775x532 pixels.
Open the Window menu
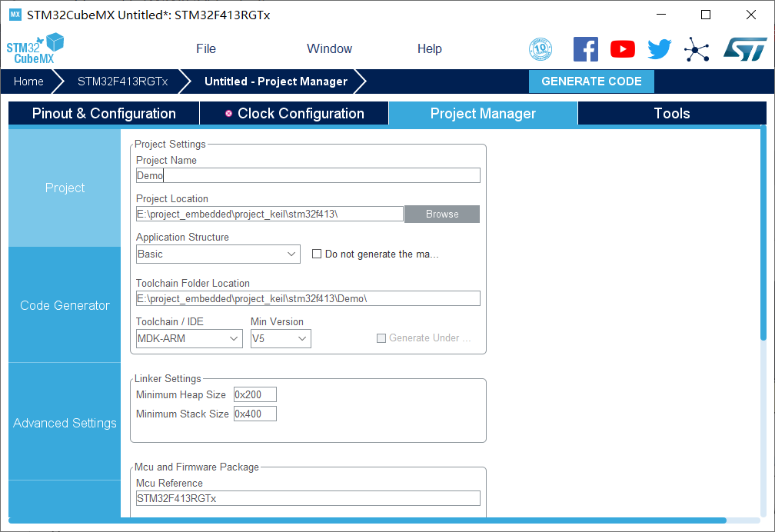click(329, 49)
